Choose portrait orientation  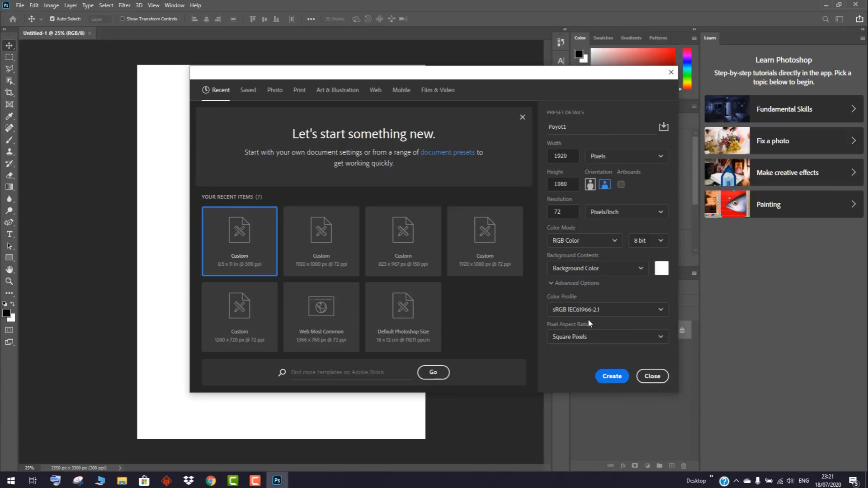[x=590, y=184]
